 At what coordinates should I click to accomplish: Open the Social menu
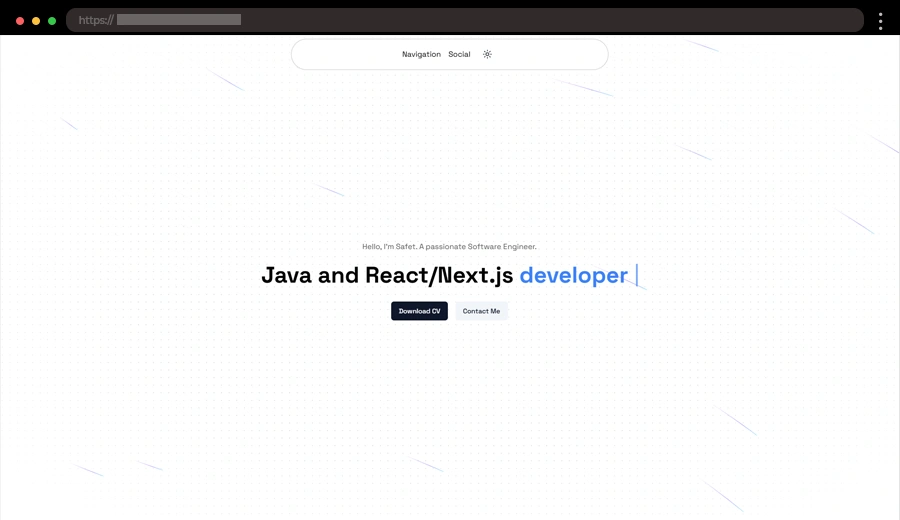[x=459, y=54]
